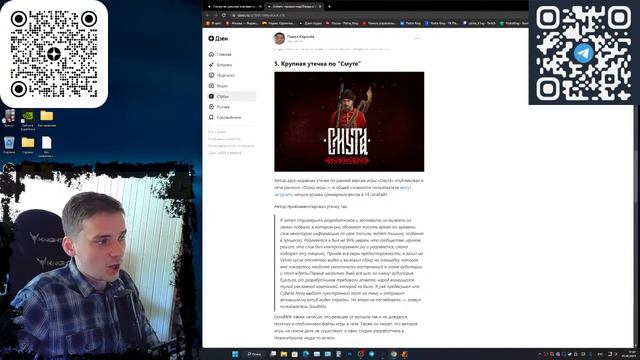The image size is (640, 360).
Task: Open author name Павел Королёв
Action: [x=300, y=36]
